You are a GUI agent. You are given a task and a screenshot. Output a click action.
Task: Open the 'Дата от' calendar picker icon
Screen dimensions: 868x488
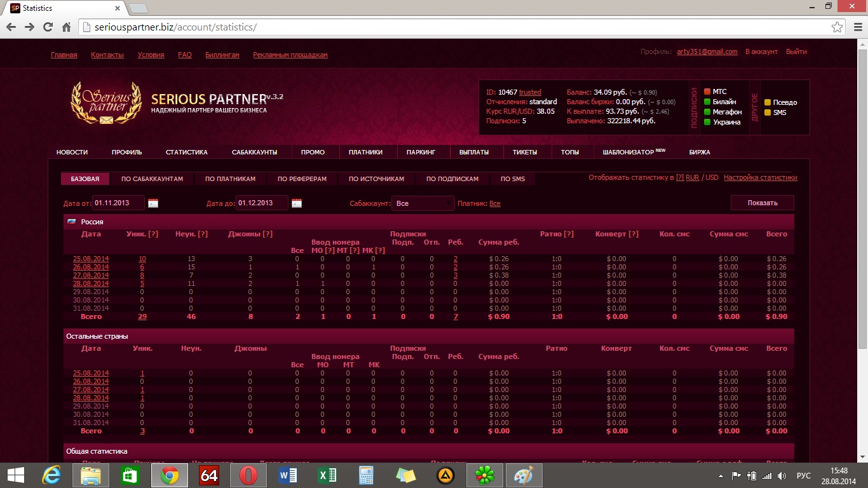[153, 203]
